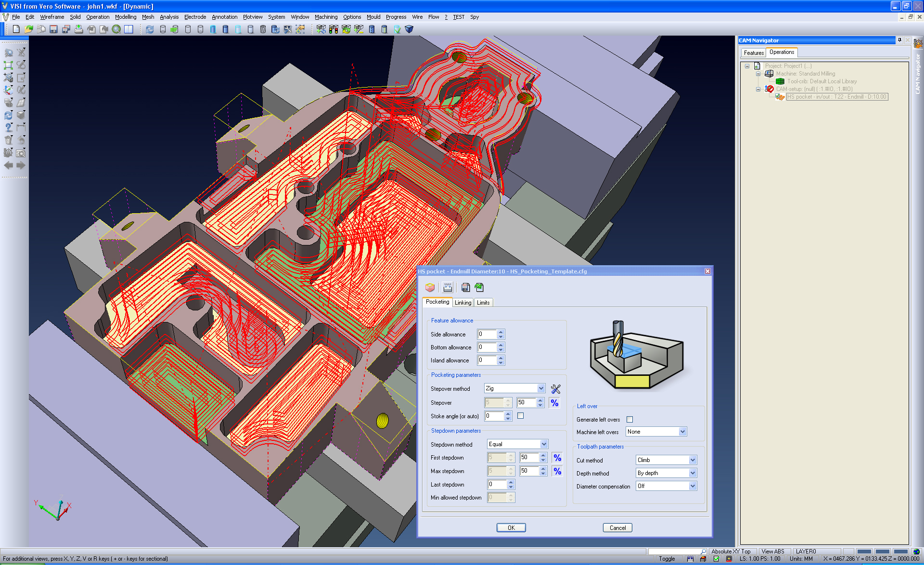Click the Cancel button

click(617, 528)
